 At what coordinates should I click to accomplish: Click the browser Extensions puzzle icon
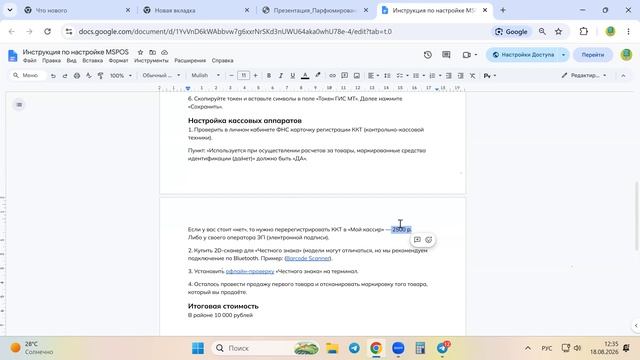point(584,31)
